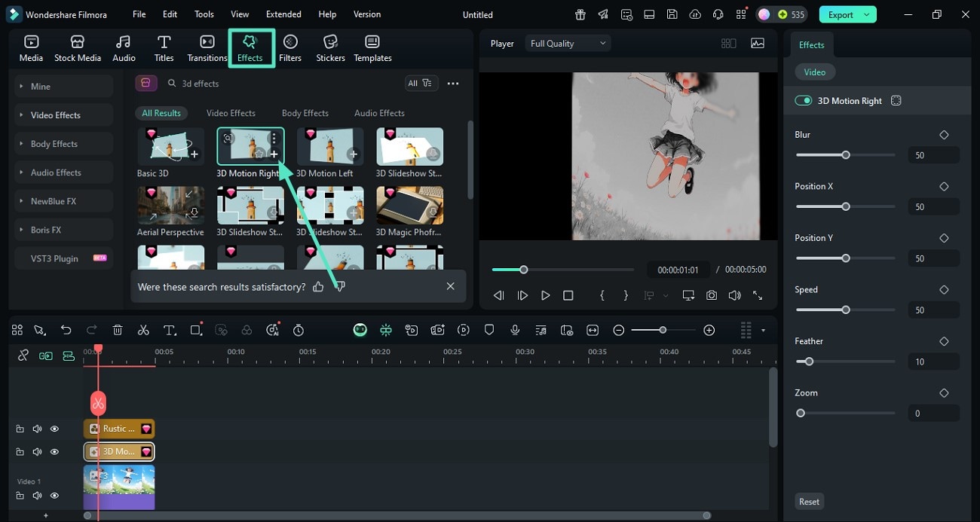Open the Media tab
The image size is (980, 522).
pos(31,49)
